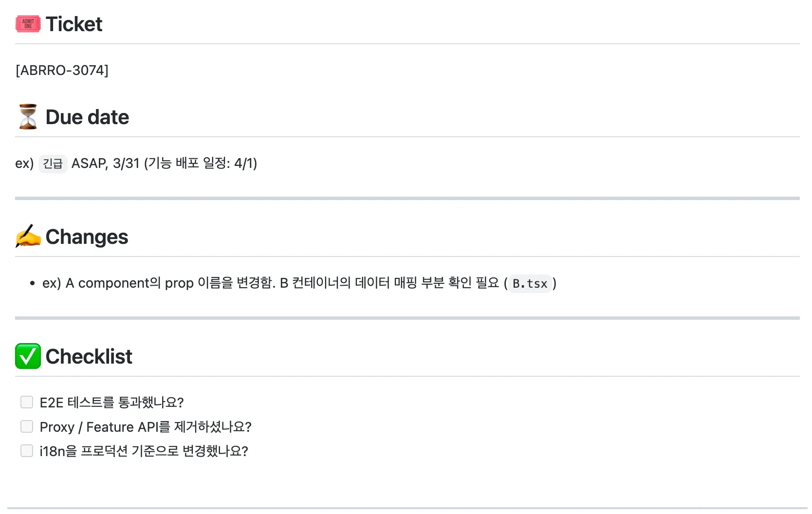The image size is (812, 514).
Task: Tick the Proxy / Feature API checkbox
Action: click(27, 426)
